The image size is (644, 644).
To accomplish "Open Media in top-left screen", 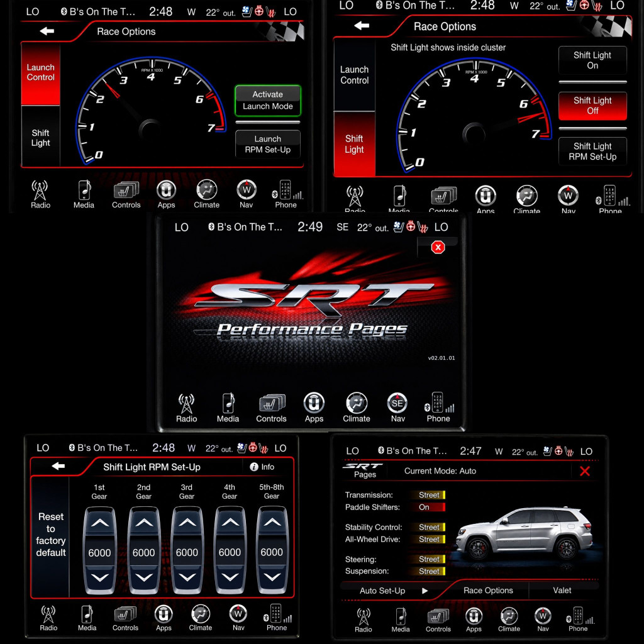I will pos(84,195).
